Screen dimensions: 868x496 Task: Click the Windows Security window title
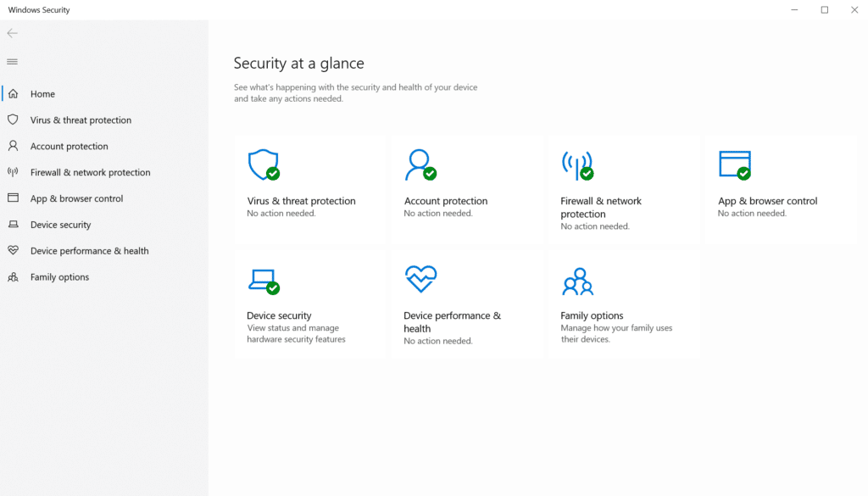(x=39, y=10)
